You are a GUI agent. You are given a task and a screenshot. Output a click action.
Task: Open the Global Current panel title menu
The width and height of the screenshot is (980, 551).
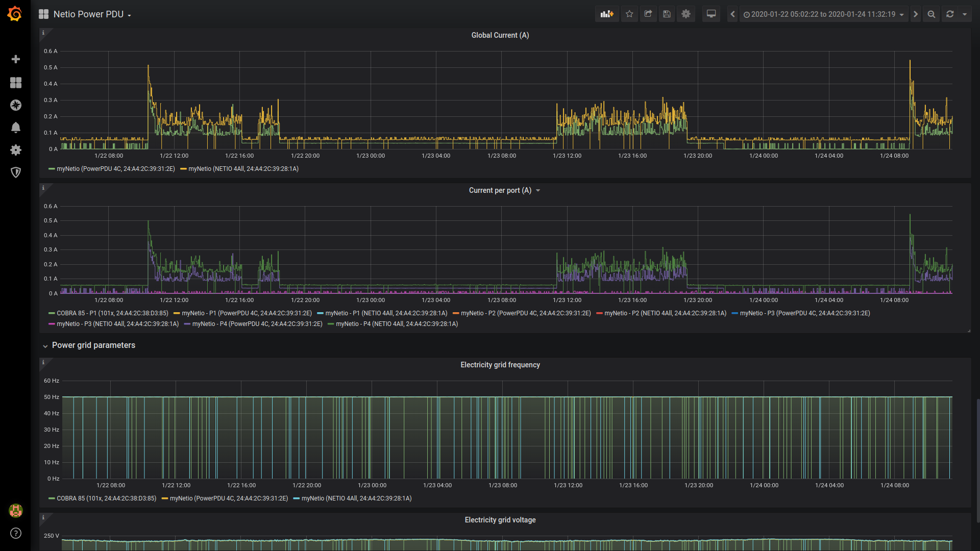(500, 35)
